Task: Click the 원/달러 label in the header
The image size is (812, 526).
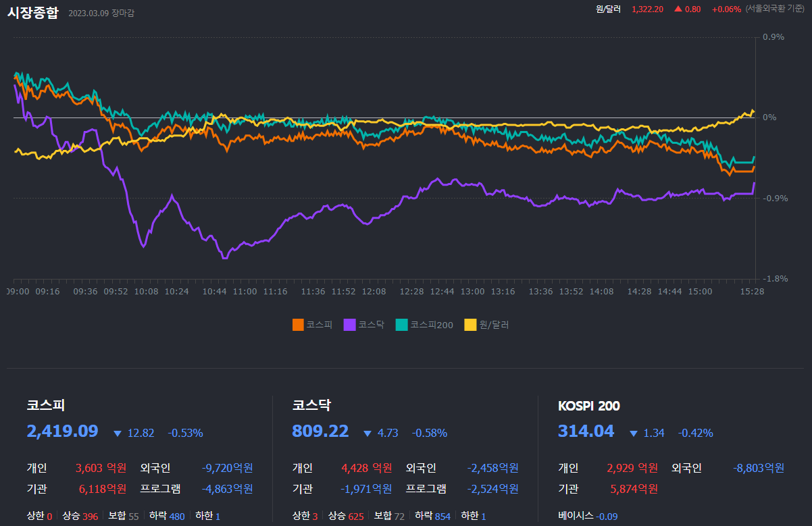Action: click(x=608, y=9)
